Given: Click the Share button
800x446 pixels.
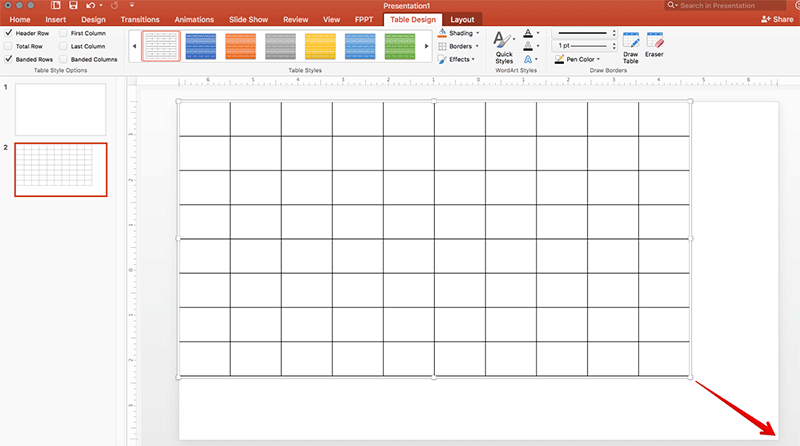Looking at the screenshot, I should pyautogui.click(x=778, y=19).
